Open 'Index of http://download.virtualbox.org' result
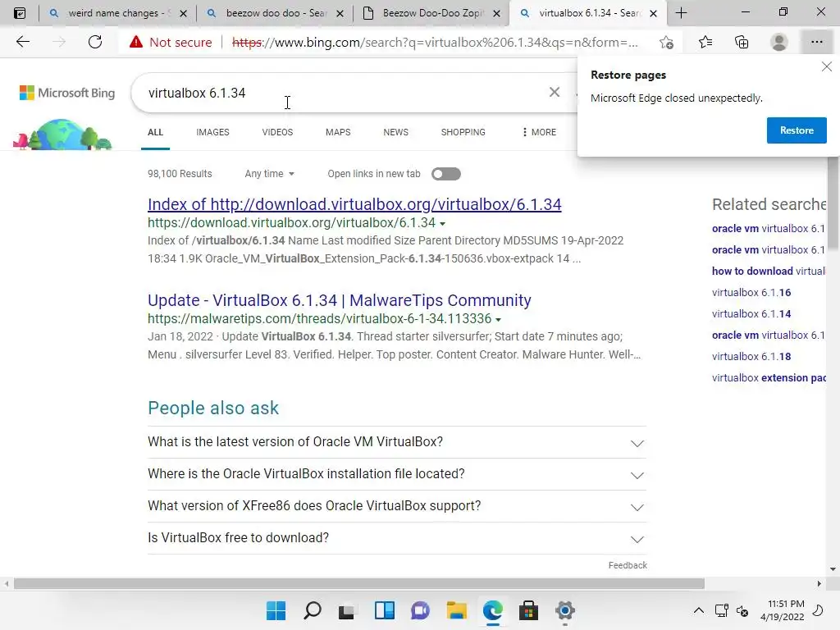Image resolution: width=840 pixels, height=630 pixels. pos(354,204)
